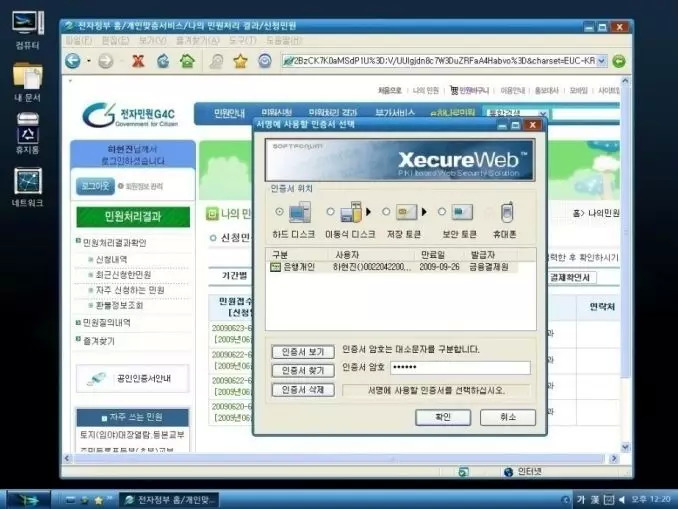Click the vertical scrollbar down arrow
678x509 pixels.
(x=625, y=447)
